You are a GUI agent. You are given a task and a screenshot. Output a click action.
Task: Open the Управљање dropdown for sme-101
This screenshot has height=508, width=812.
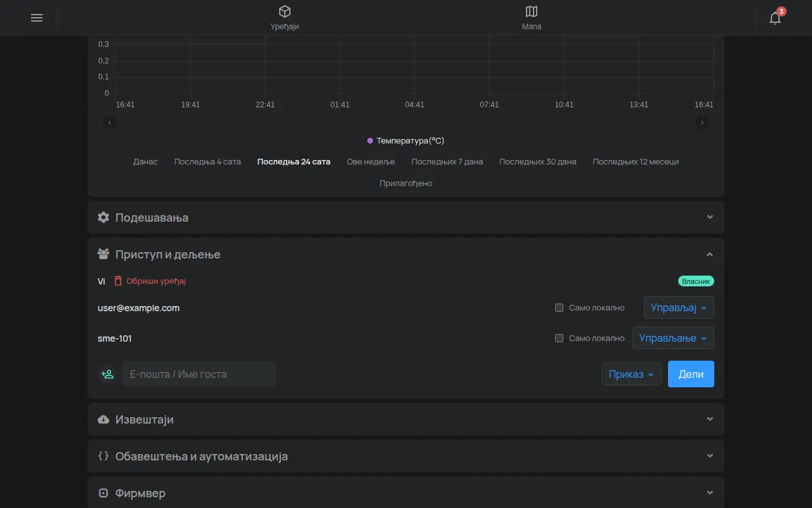[673, 338]
